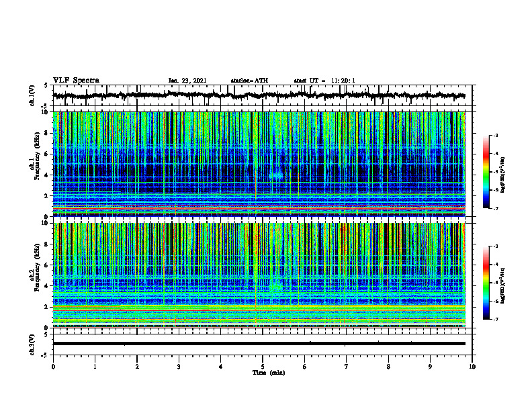Click the "7" label on the Time axis
Viewport: 532px width, 411px height.
[347, 367]
